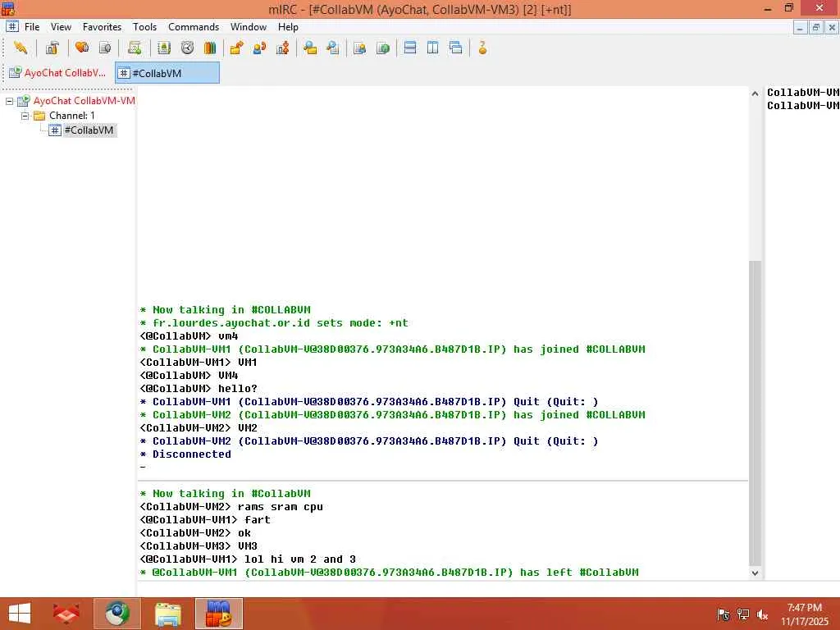Click the '<@CollabVM> hello?' message line
The height and width of the screenshot is (630, 840).
click(199, 388)
